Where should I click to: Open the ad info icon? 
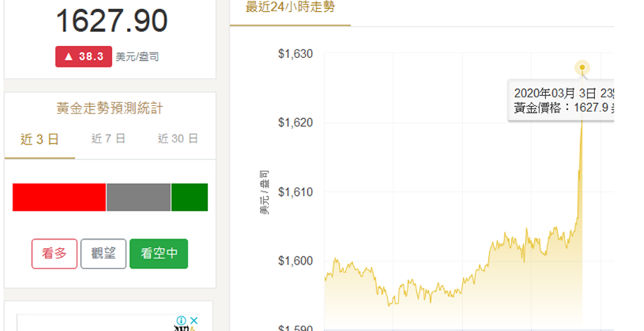(181, 321)
